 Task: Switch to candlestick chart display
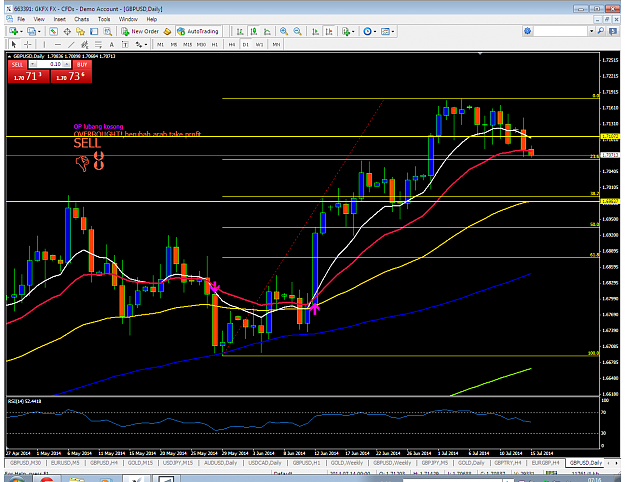pyautogui.click(x=254, y=31)
